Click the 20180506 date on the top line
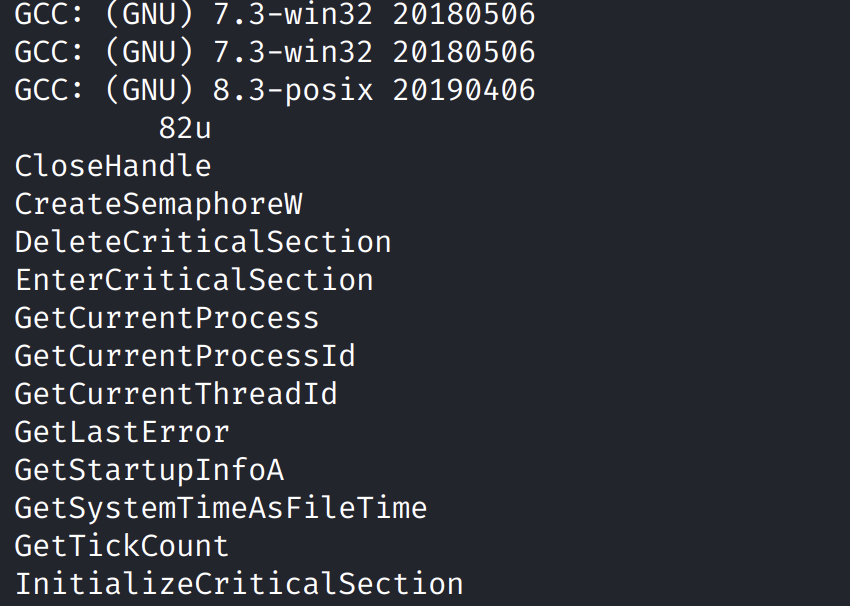This screenshot has height=606, width=850. click(x=464, y=14)
